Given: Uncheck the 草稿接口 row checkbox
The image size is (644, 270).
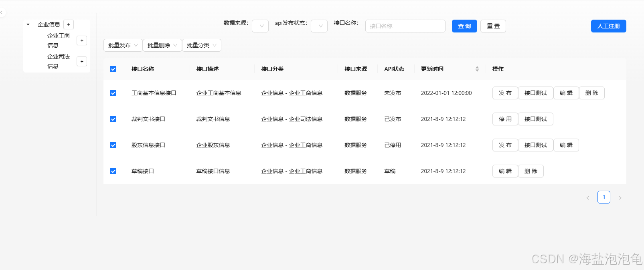Looking at the screenshot, I should tap(113, 171).
